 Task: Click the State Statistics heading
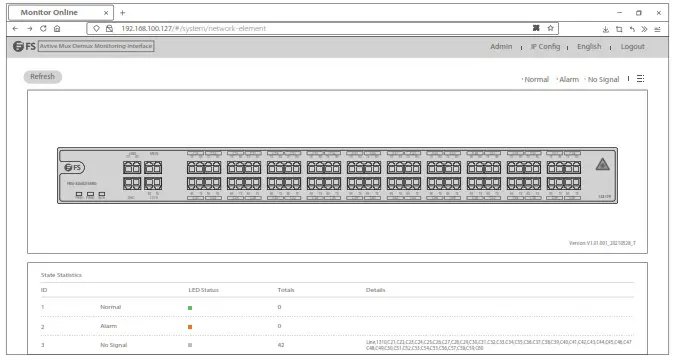pos(61,275)
